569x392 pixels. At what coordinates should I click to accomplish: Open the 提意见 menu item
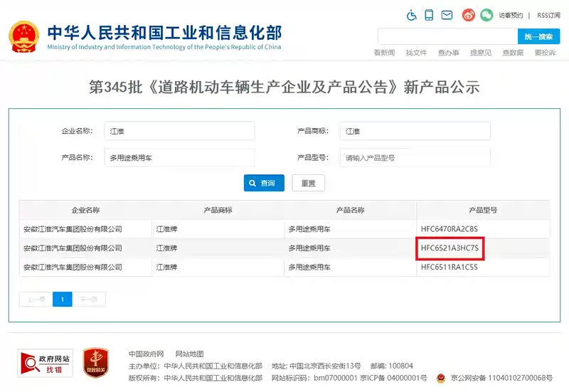pyautogui.click(x=481, y=53)
